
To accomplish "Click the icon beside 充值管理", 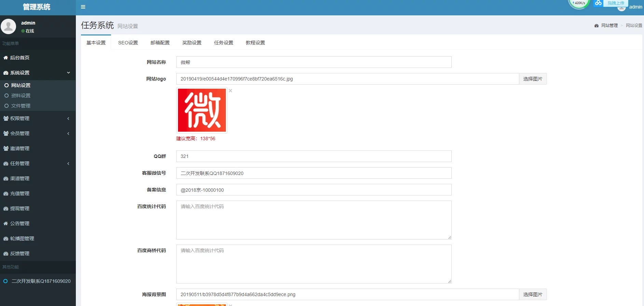I will (x=5, y=193).
